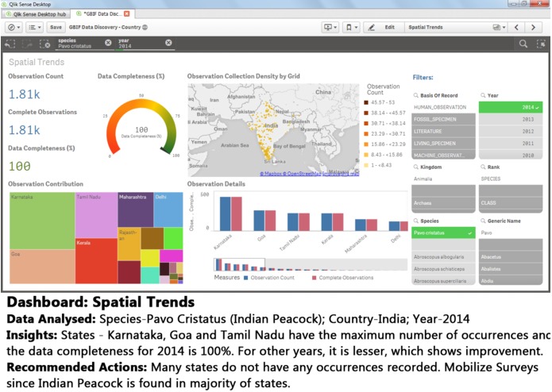This screenshot has width=552, height=392.
Task: Clear all selections
Action: click(44, 44)
